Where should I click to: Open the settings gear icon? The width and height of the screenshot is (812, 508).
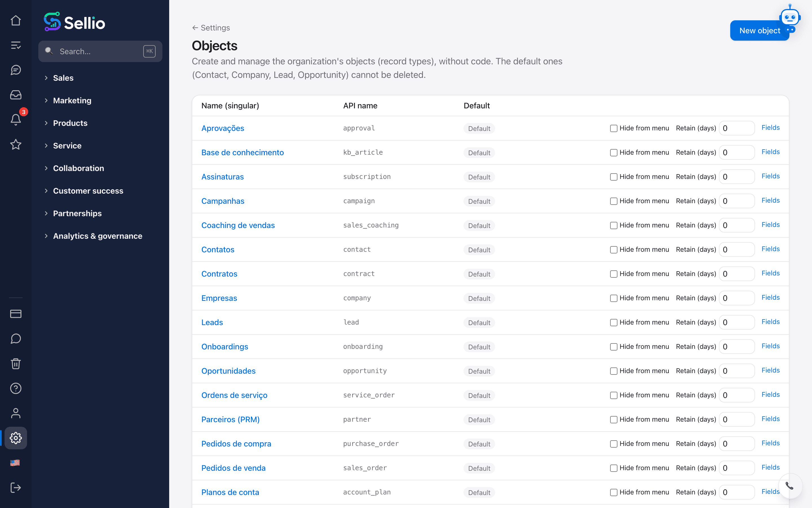[x=16, y=438]
